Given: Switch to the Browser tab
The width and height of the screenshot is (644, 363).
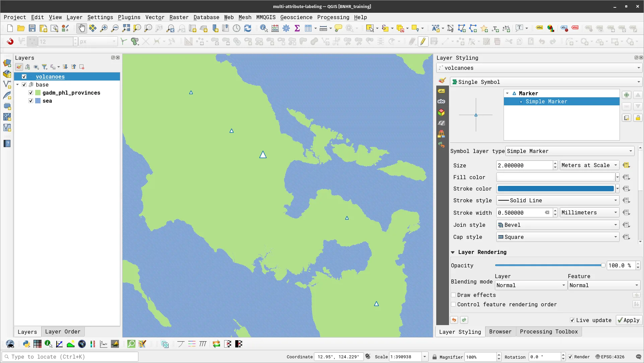Looking at the screenshot, I should click(x=500, y=331).
